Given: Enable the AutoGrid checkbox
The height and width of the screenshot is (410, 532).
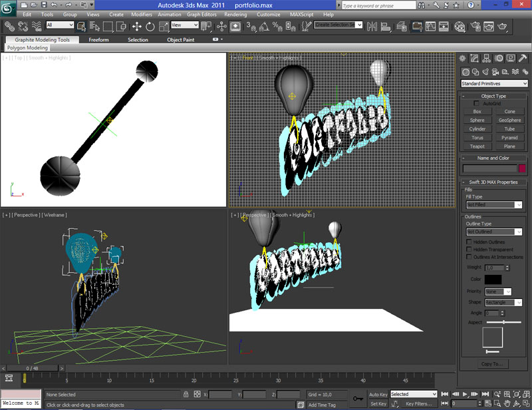Looking at the screenshot, I should pyautogui.click(x=477, y=103).
